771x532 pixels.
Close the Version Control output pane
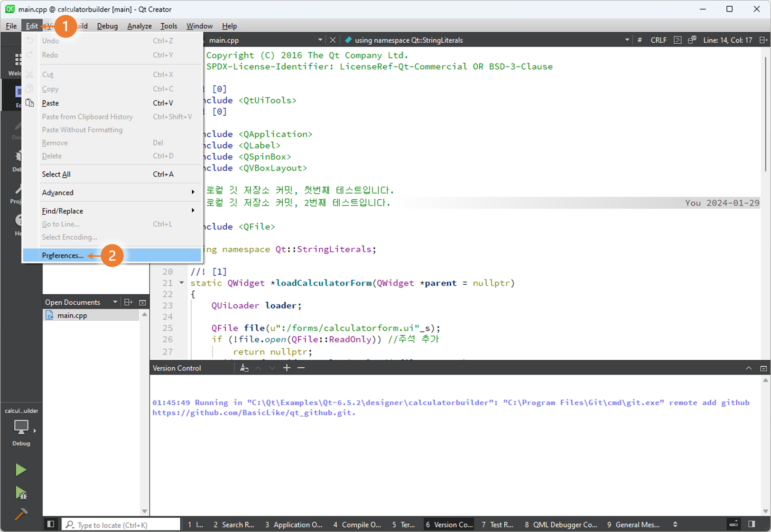coord(763,368)
